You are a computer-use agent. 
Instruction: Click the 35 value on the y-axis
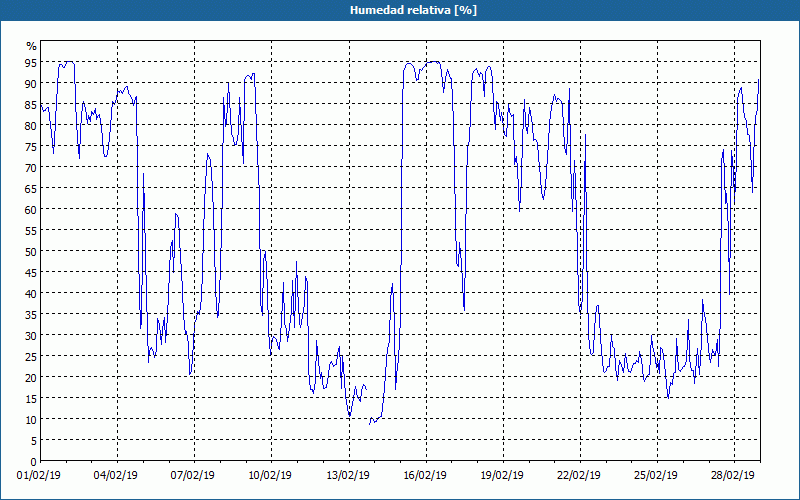click(x=31, y=315)
